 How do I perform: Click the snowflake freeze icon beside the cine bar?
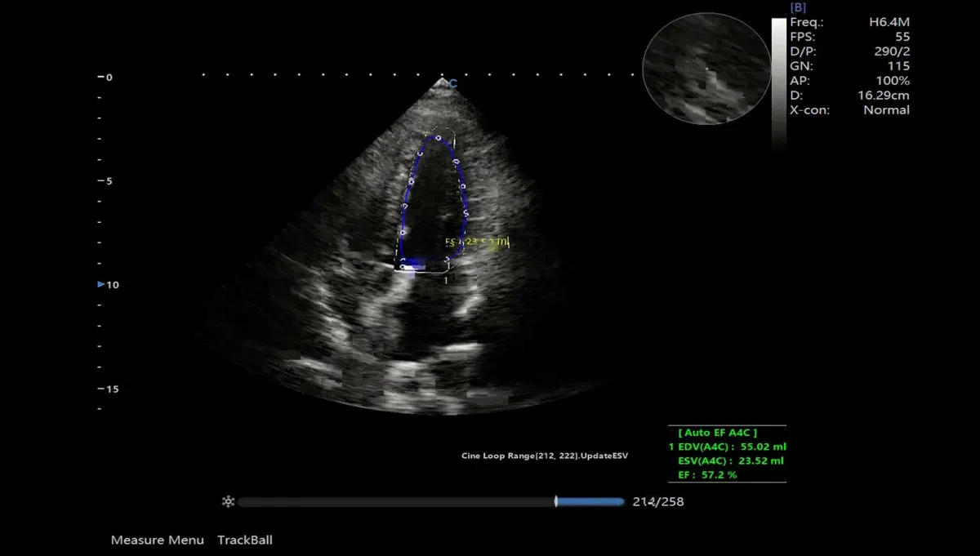click(x=228, y=501)
